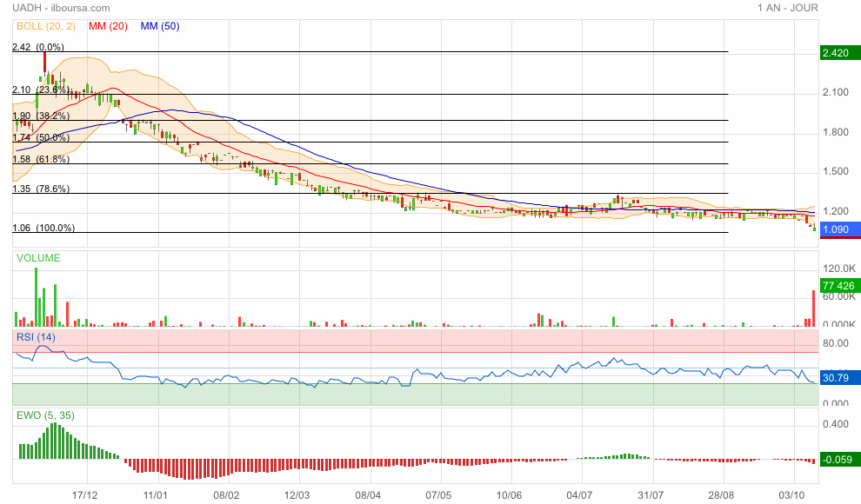861x504 pixels.
Task: Click the 03/10 date axis label
Action: [791, 495]
